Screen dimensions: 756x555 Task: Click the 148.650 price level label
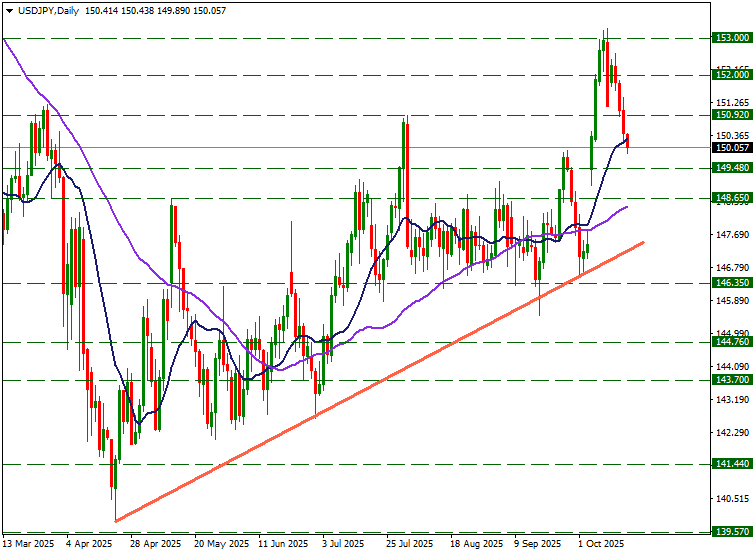(x=732, y=199)
